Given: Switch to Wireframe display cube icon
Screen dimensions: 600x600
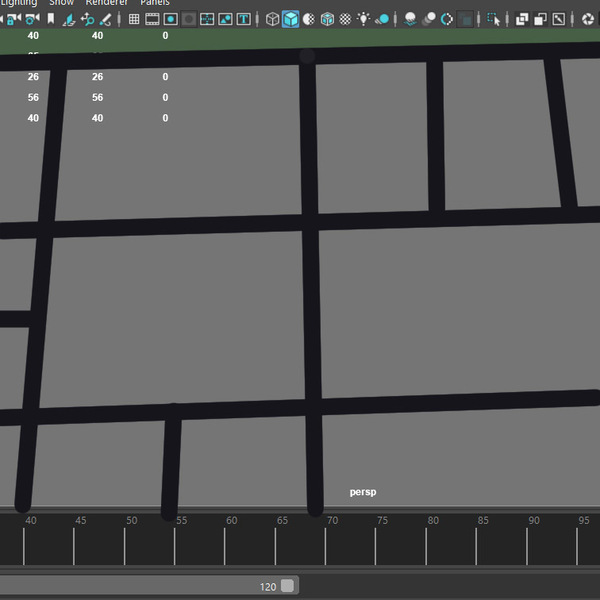Looking at the screenshot, I should (272, 19).
